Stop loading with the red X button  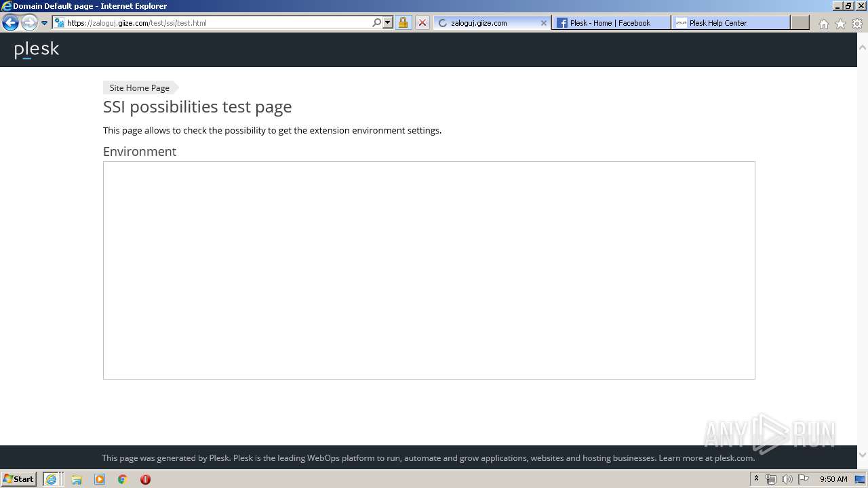[x=422, y=22]
